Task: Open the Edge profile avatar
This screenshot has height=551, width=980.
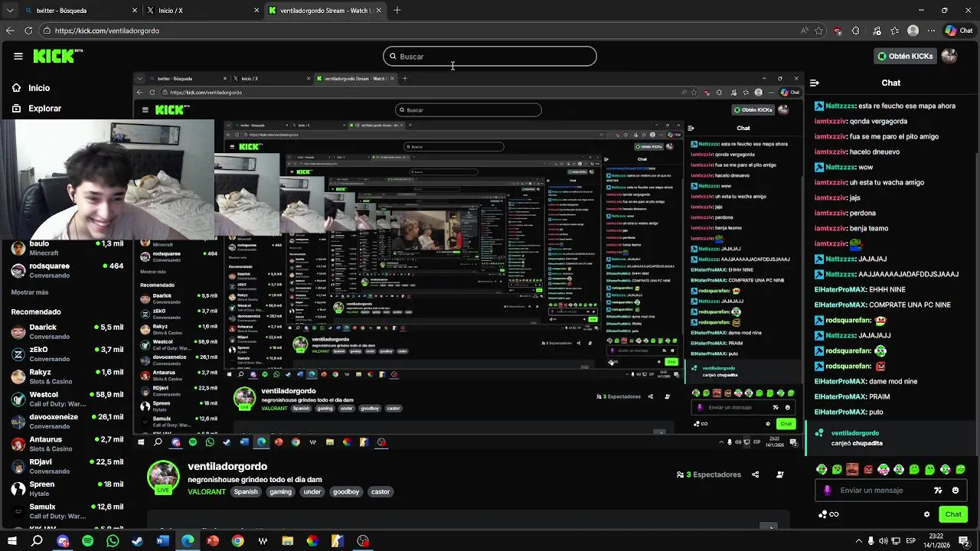Action: pos(913,31)
